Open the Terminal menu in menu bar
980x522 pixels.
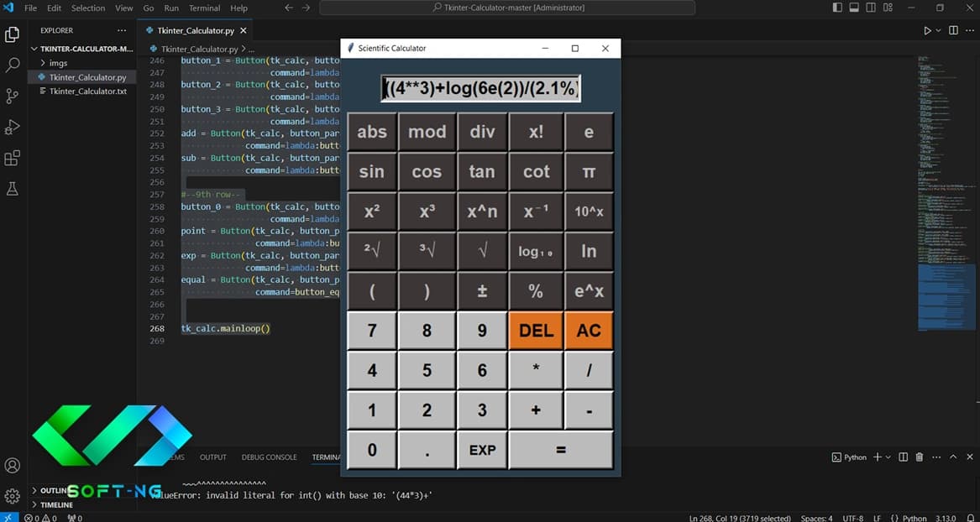(204, 8)
